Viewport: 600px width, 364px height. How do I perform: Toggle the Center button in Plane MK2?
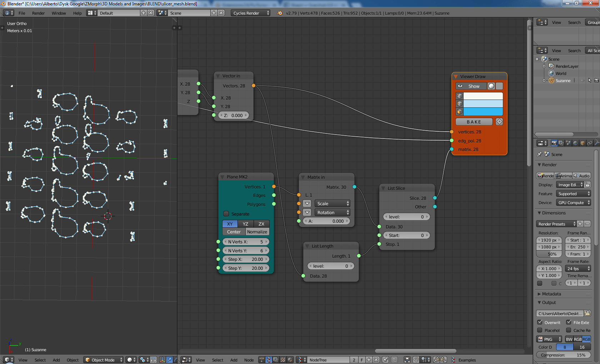[x=234, y=232]
